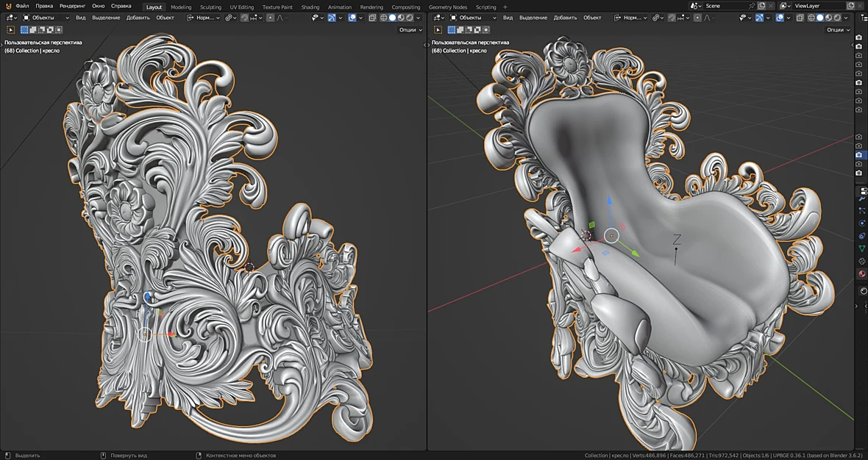Select wireframe shading in right viewport

pyautogui.click(x=811, y=18)
